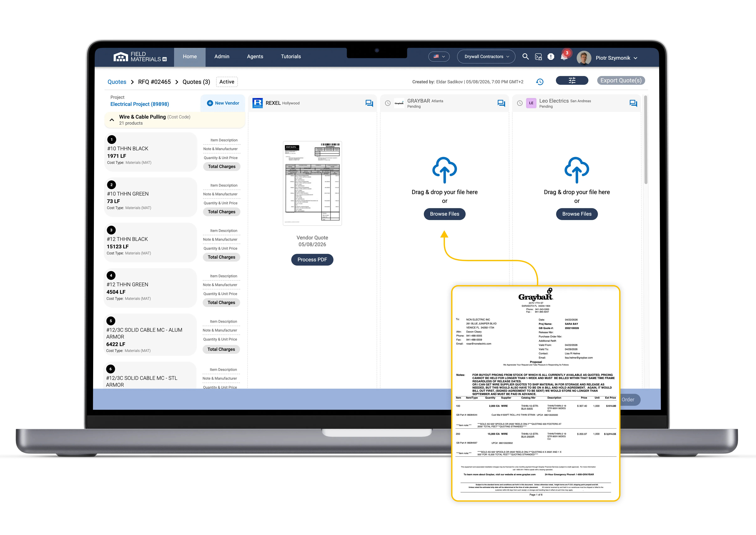Click Browse Files under GRAYBAR
This screenshot has width=756, height=535.
[x=444, y=214]
